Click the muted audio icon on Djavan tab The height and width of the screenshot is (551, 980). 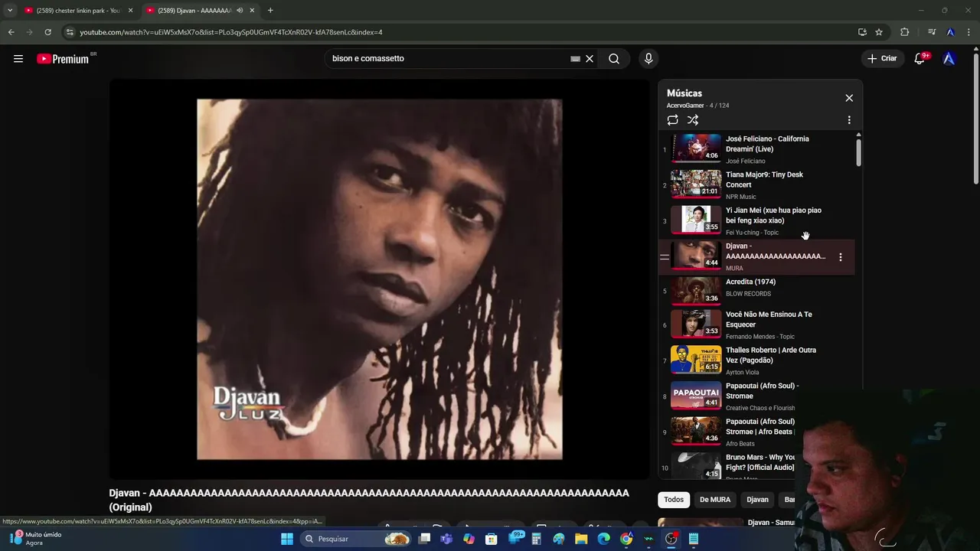(240, 11)
